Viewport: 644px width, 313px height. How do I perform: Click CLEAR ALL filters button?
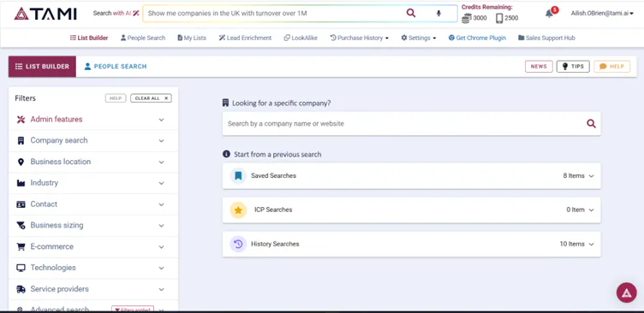151,98
